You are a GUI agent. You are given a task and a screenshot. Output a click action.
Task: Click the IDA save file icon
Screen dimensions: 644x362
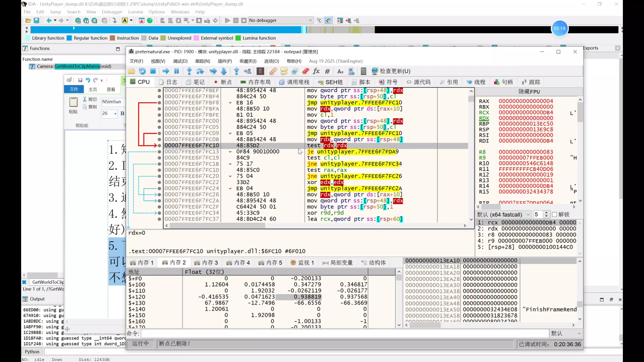click(37, 20)
